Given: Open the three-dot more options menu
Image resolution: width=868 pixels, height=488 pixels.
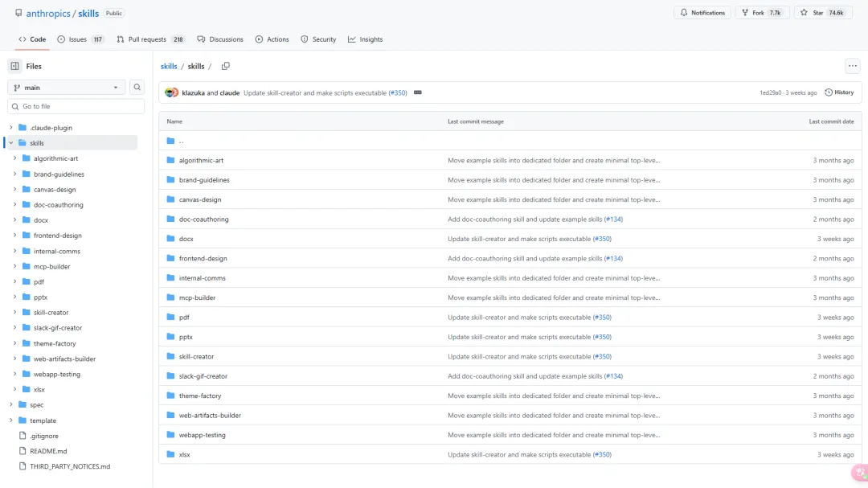Looking at the screenshot, I should click(x=852, y=66).
